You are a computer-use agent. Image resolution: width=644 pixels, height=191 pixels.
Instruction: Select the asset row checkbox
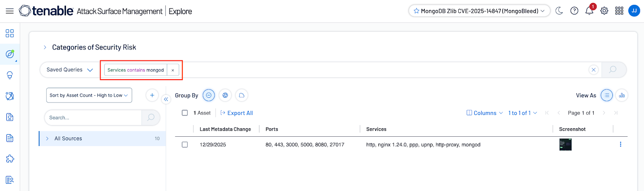click(185, 145)
